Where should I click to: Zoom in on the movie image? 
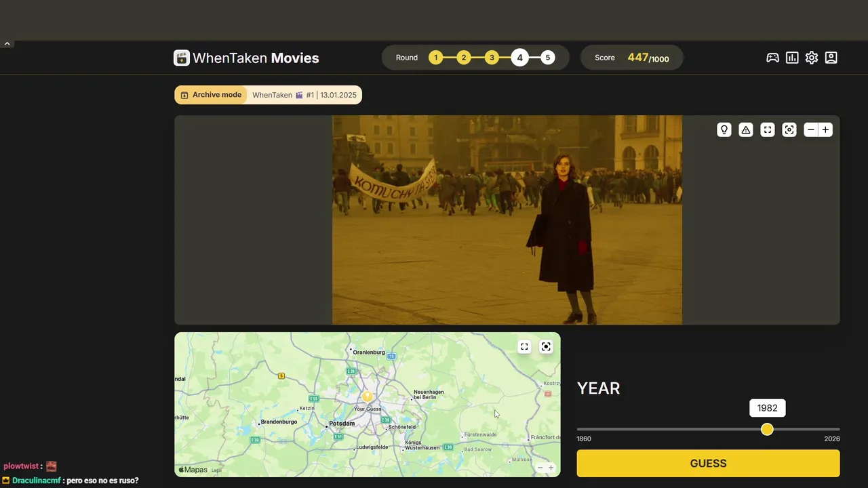(x=825, y=129)
